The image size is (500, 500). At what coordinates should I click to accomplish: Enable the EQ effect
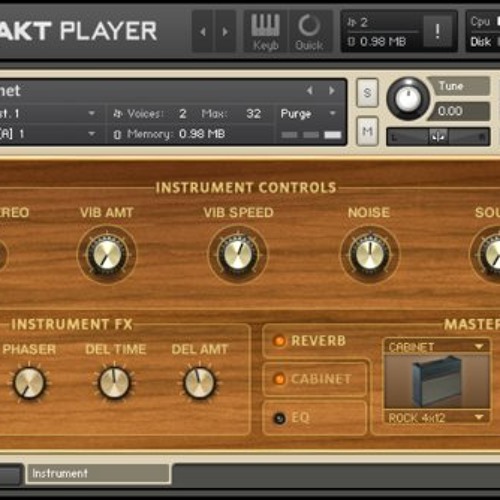[x=279, y=418]
